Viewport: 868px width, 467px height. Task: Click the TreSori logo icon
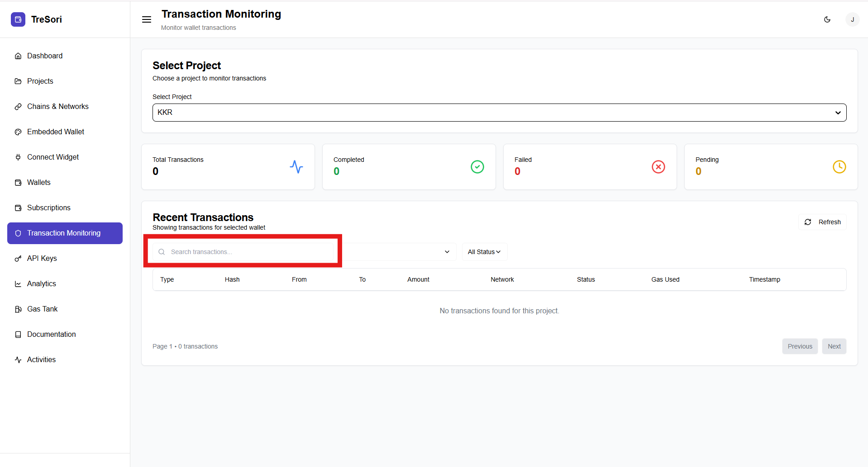[x=18, y=19]
